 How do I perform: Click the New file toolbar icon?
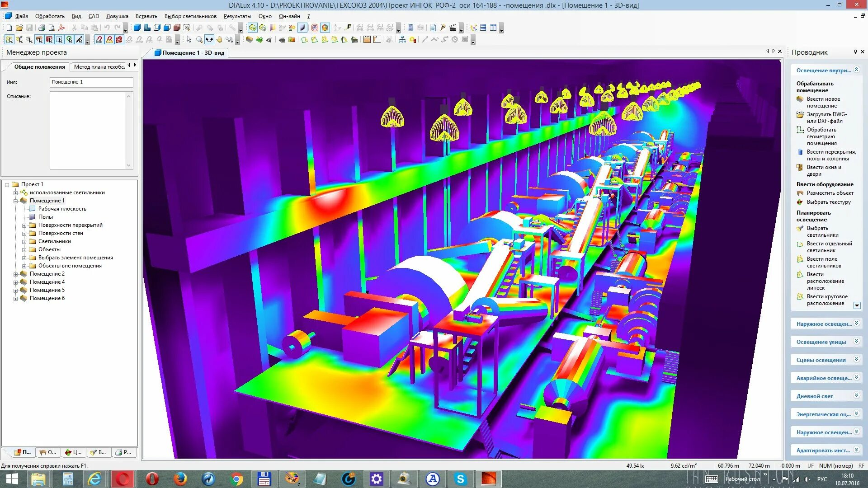point(9,28)
